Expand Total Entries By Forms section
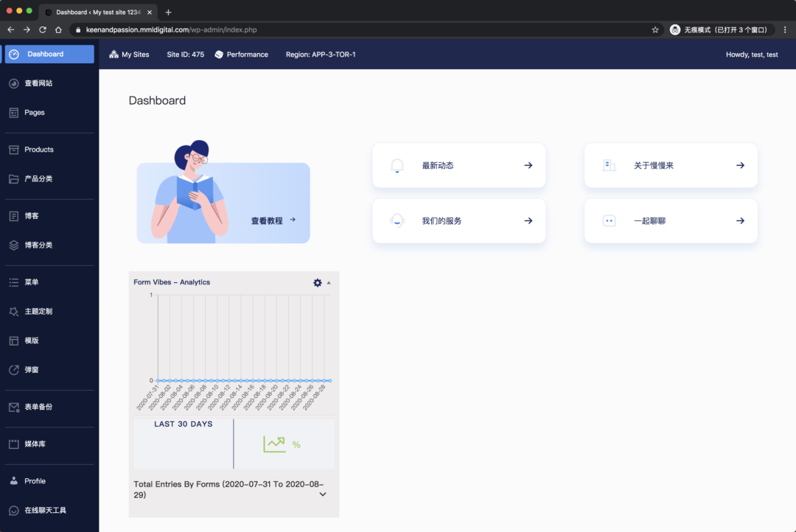Image resolution: width=796 pixels, height=532 pixels. pyautogui.click(x=322, y=494)
